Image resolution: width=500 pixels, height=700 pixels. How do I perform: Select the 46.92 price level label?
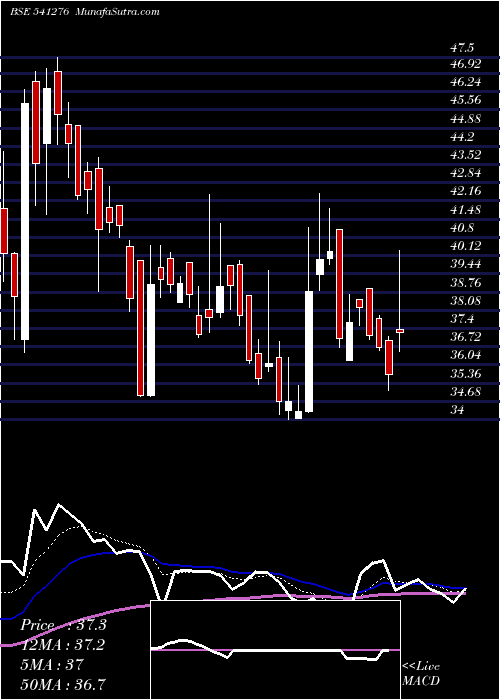[x=466, y=64]
